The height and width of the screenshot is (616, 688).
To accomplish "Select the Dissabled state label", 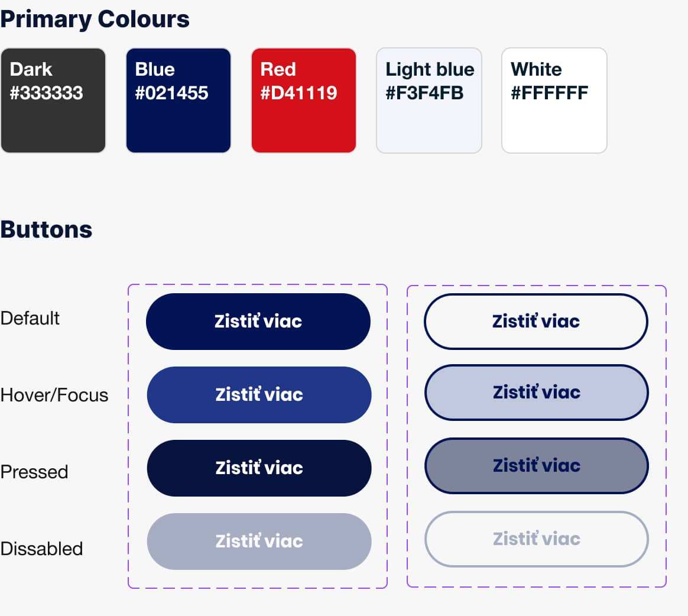I will coord(41,549).
